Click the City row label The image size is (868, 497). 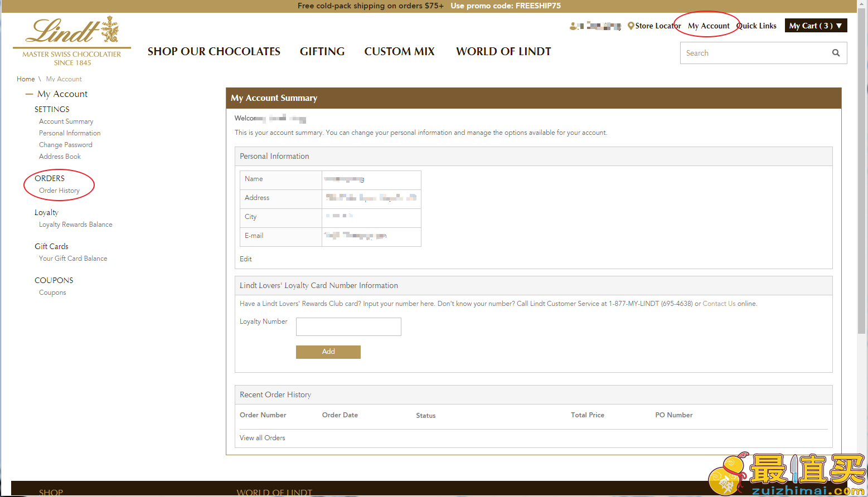[x=251, y=217]
